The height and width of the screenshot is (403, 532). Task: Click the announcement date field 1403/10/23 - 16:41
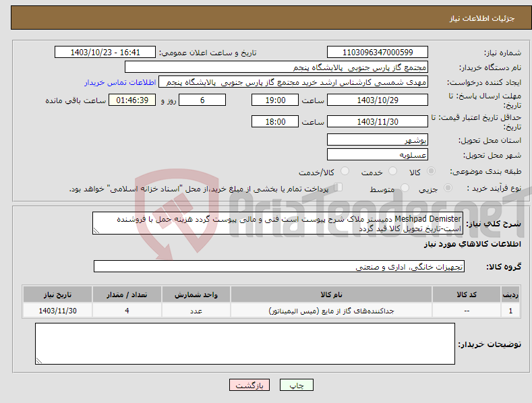[105, 53]
